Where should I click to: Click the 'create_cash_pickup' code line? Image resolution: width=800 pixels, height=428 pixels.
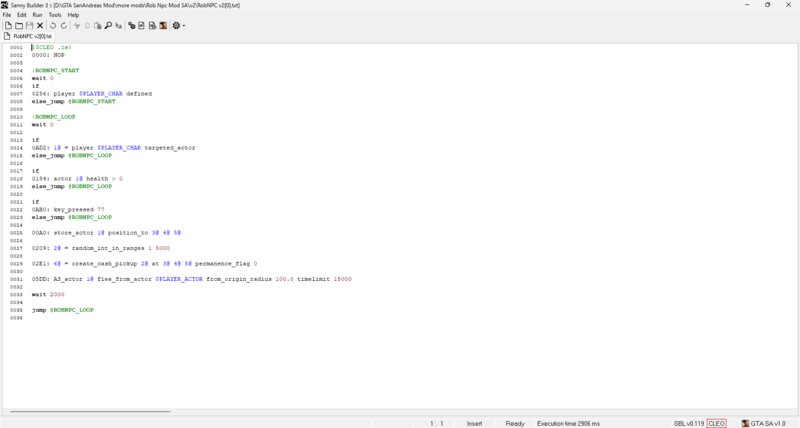tap(144, 264)
